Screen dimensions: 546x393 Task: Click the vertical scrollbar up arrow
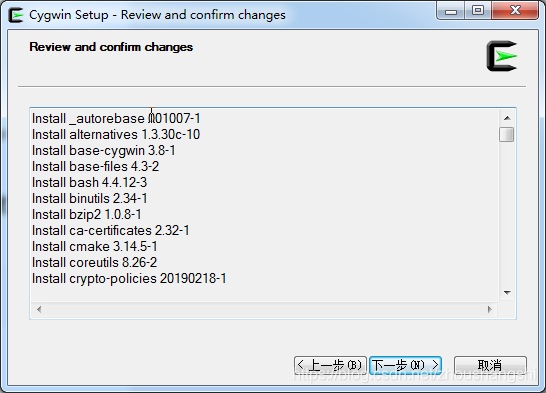pos(507,118)
